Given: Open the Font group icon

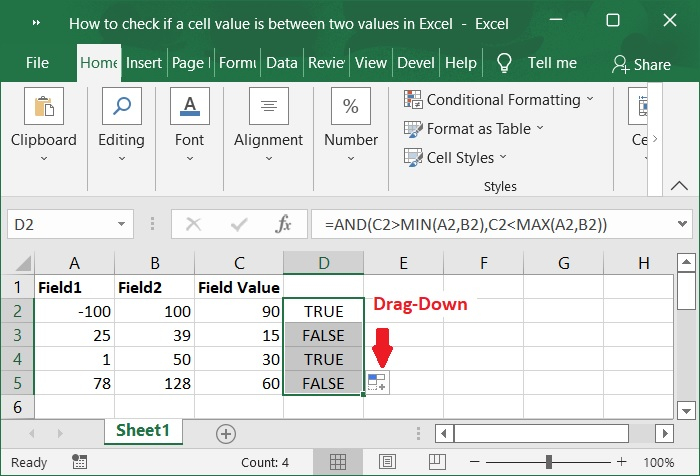Looking at the screenshot, I should point(190,106).
